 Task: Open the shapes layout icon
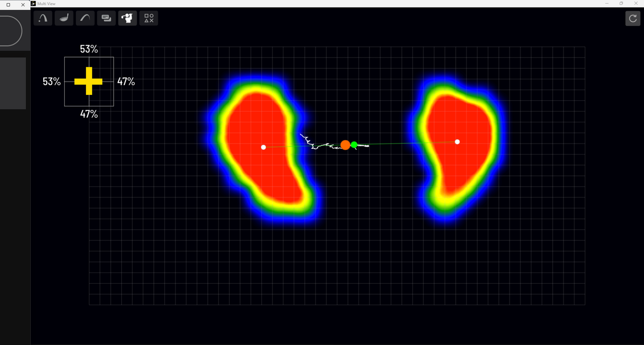[x=149, y=18]
